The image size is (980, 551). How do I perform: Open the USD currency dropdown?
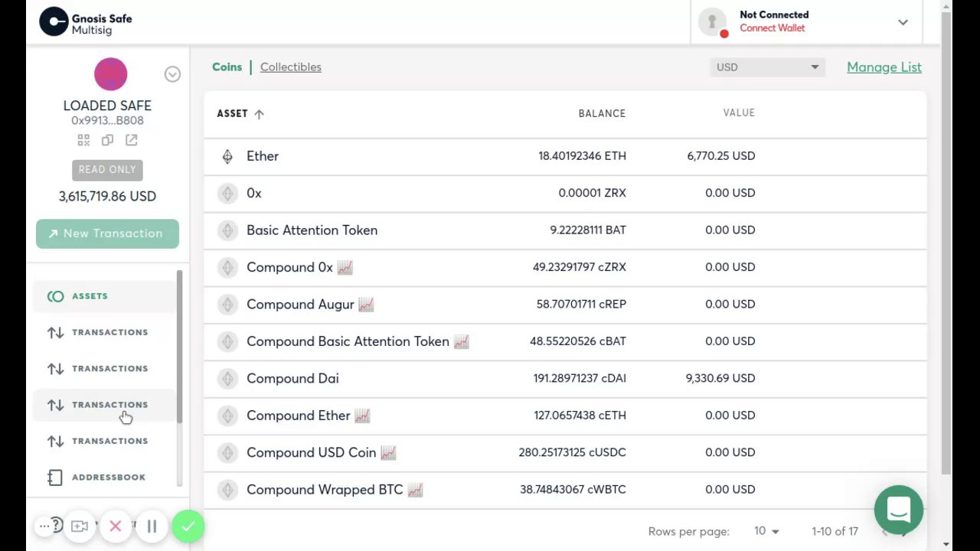(767, 67)
